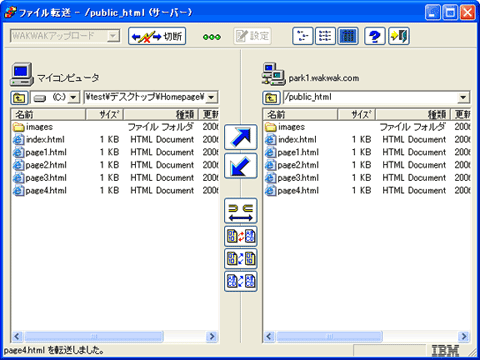
Task: Click the IBM logo in status bar
Action: tap(445, 351)
